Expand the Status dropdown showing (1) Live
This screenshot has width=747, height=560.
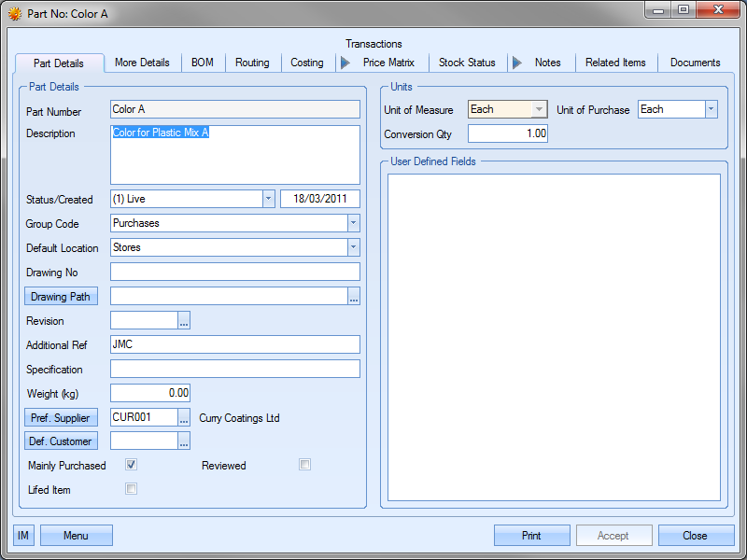click(x=268, y=199)
